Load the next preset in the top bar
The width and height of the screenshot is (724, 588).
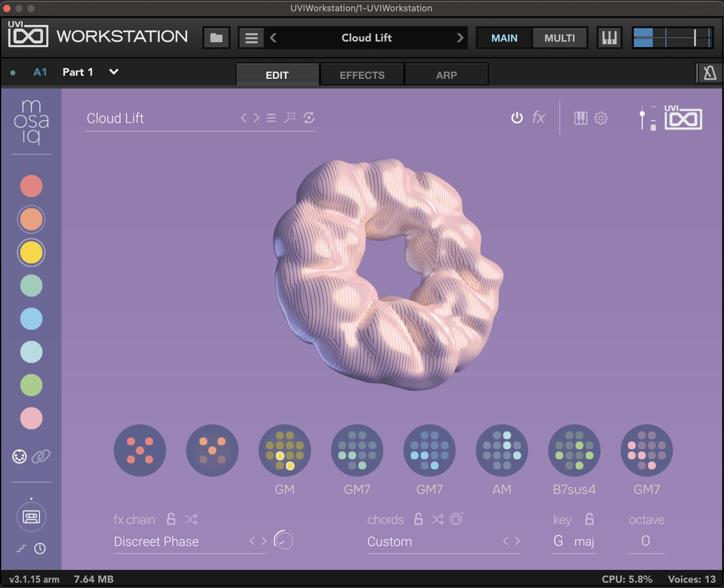[460, 37]
